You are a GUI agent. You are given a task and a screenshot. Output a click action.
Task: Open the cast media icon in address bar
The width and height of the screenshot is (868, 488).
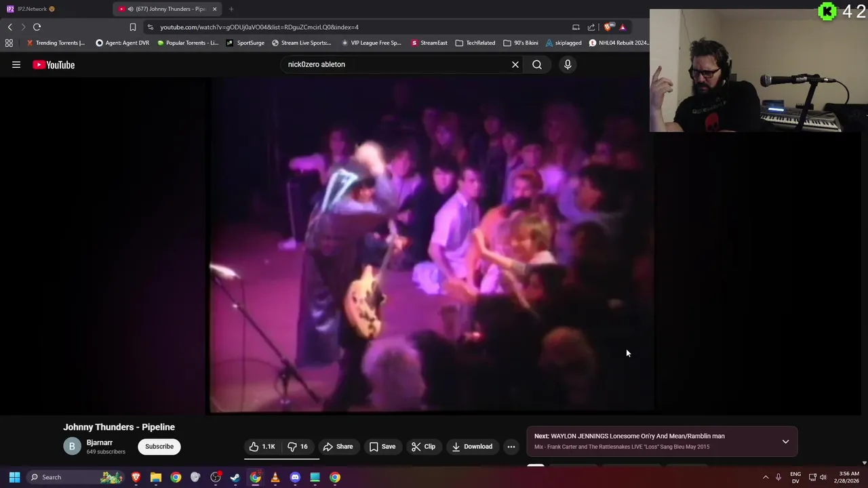coord(576,27)
